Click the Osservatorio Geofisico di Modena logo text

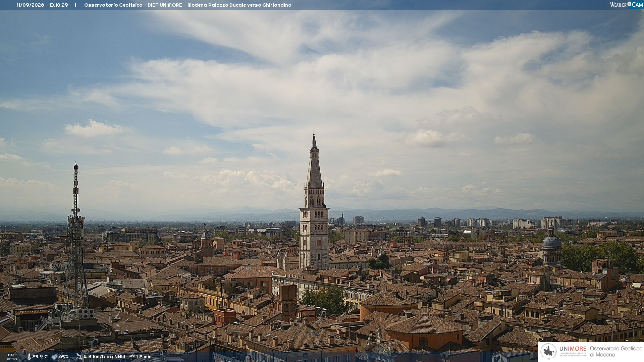(616, 351)
